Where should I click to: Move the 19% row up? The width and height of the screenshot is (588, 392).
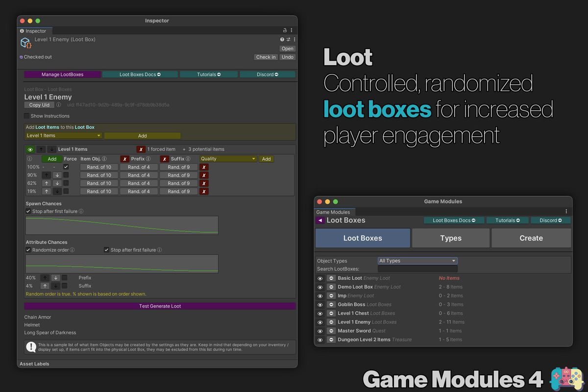pyautogui.click(x=47, y=192)
